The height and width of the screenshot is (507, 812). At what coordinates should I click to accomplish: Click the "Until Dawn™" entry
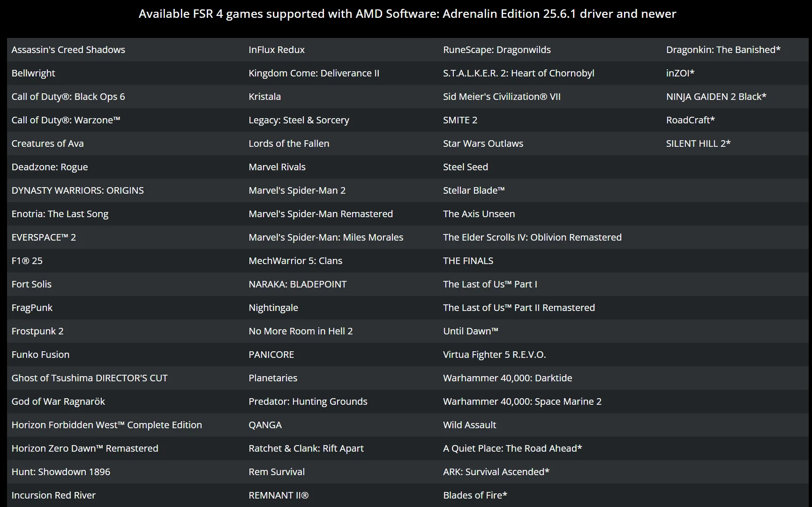pos(471,331)
